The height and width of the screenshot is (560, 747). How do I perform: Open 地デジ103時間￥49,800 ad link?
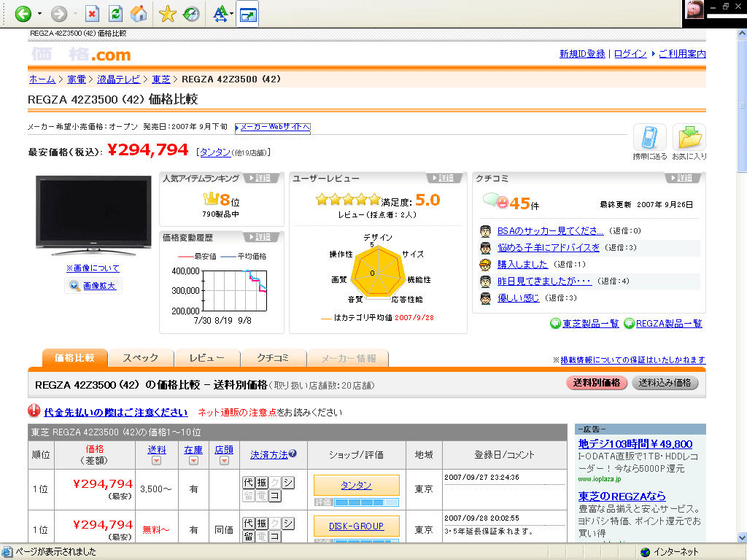635,444
